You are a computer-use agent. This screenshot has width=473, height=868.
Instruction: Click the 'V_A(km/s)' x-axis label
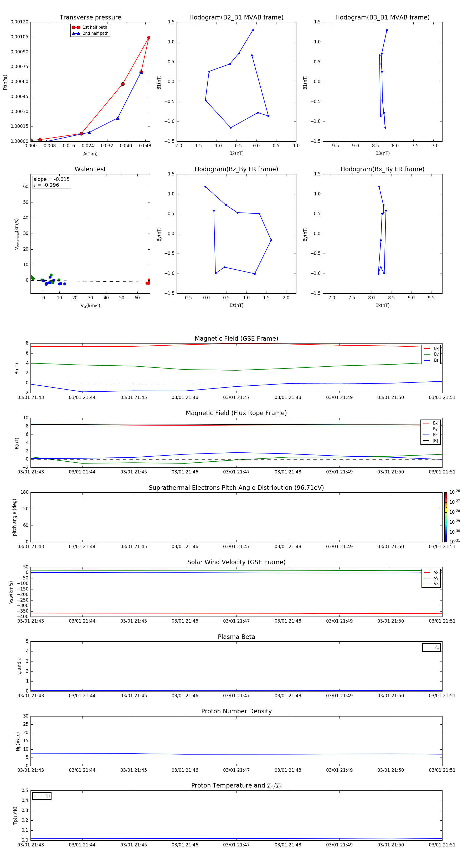click(90, 306)
